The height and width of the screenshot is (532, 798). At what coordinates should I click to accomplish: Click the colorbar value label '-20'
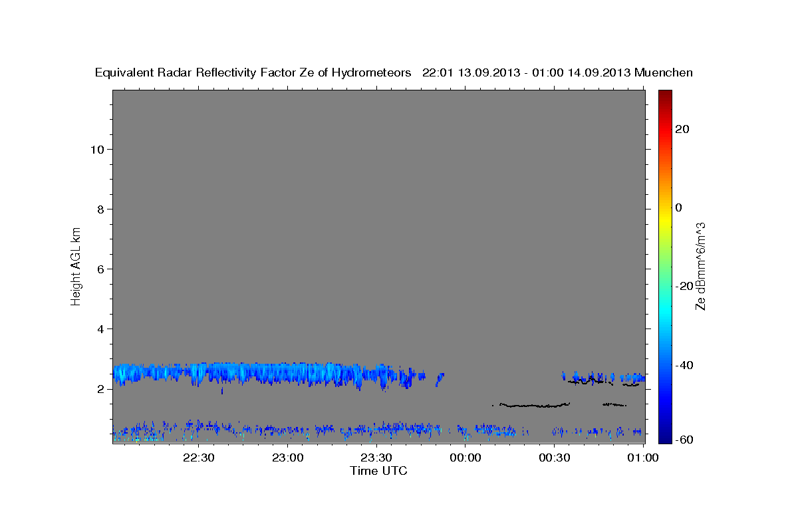pos(685,286)
